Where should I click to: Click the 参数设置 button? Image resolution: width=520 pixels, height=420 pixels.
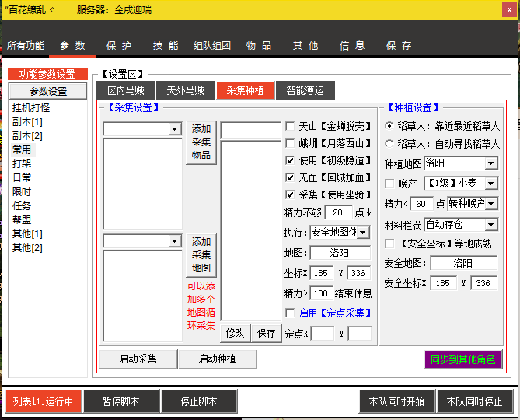click(x=48, y=91)
